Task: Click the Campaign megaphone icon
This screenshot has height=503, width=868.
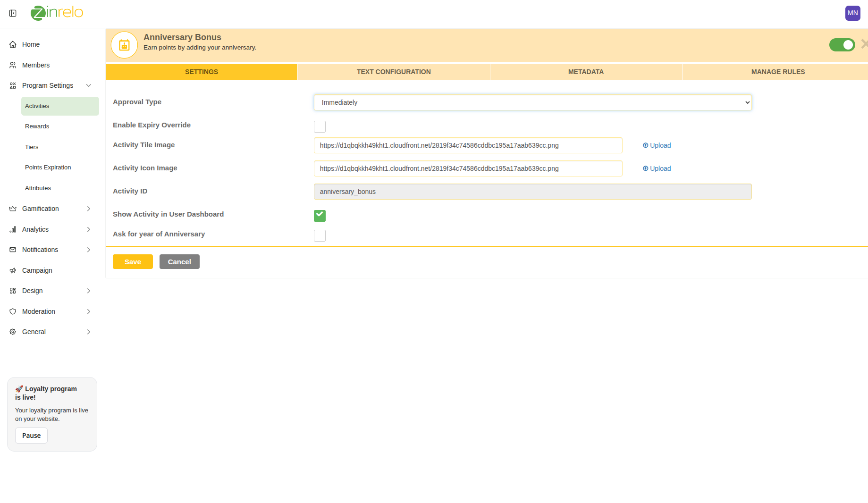Action: click(13, 270)
